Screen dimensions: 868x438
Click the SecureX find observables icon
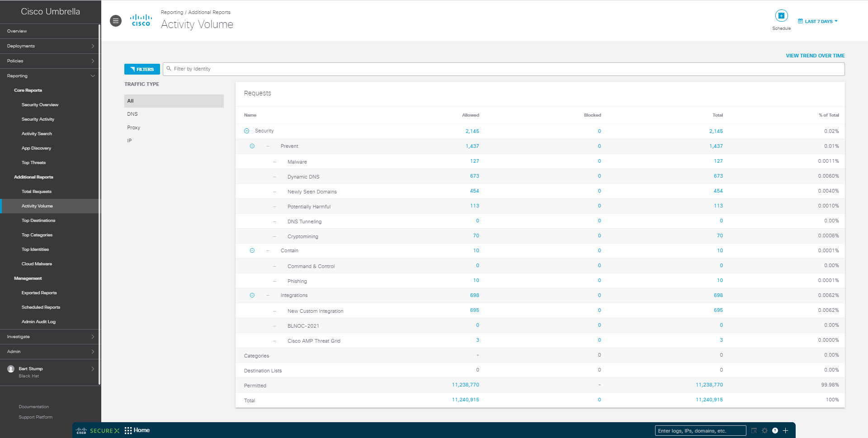tap(754, 431)
